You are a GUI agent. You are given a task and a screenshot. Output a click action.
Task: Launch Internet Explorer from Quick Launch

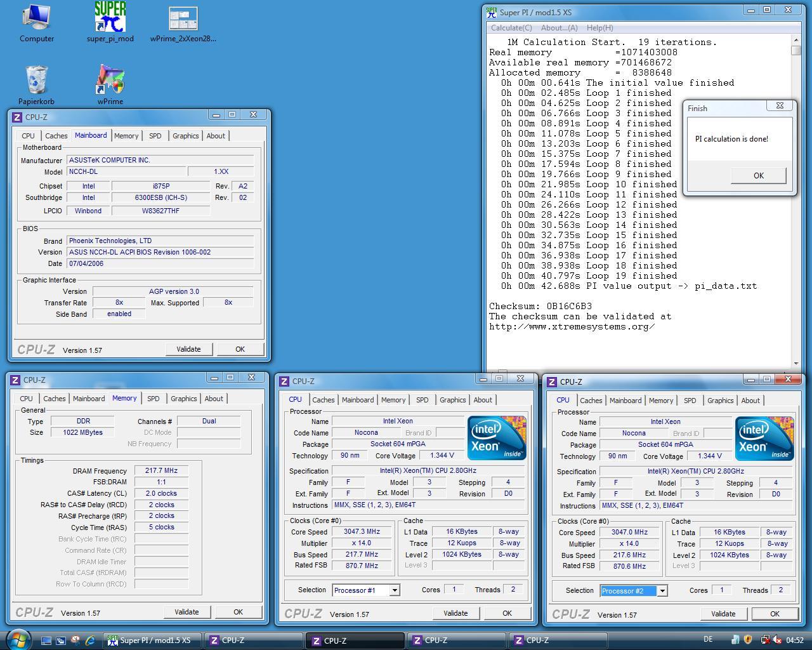click(x=90, y=640)
